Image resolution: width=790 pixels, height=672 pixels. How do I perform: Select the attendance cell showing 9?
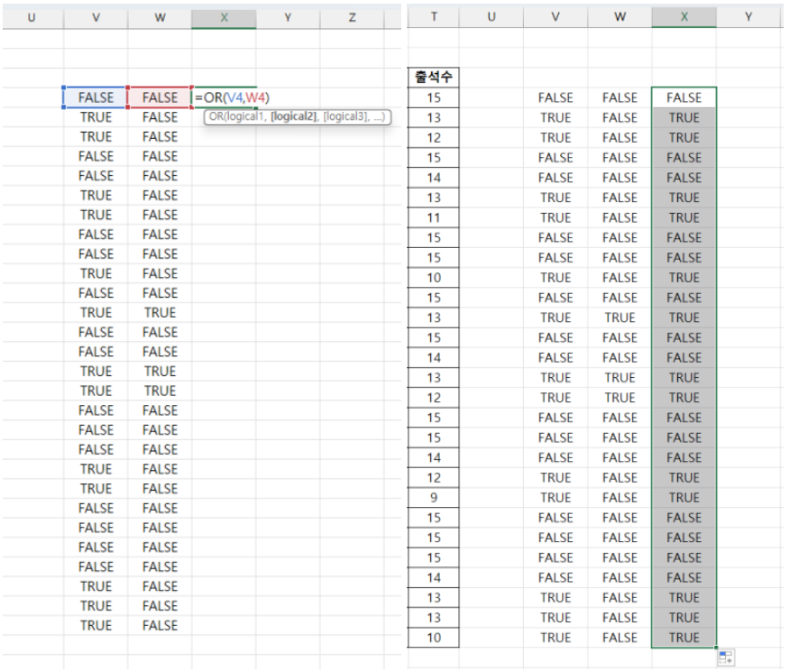tap(433, 498)
